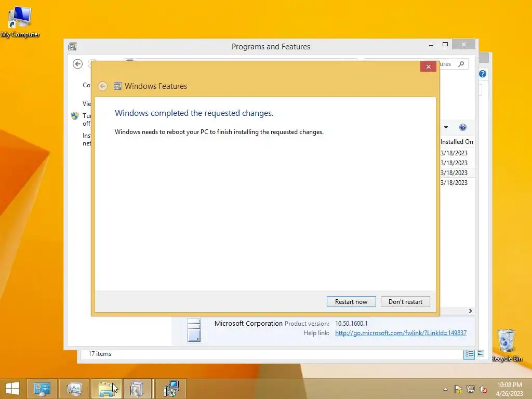The width and height of the screenshot is (532, 399).
Task: Go back in Programs and Features window
Action: (78, 64)
